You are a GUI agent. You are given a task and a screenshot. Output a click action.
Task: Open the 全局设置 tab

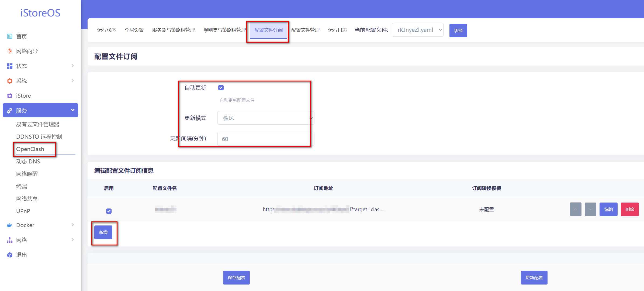pos(134,30)
